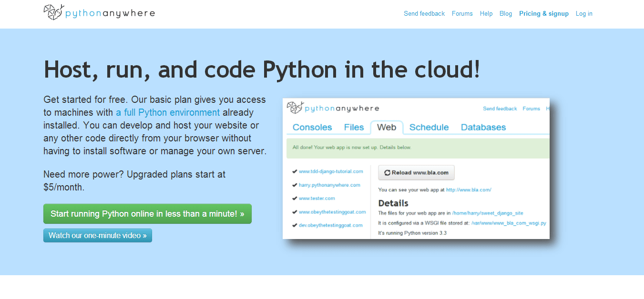Viewport: 644px width, 299px height.
Task: Click the Log in link
Action: [584, 14]
